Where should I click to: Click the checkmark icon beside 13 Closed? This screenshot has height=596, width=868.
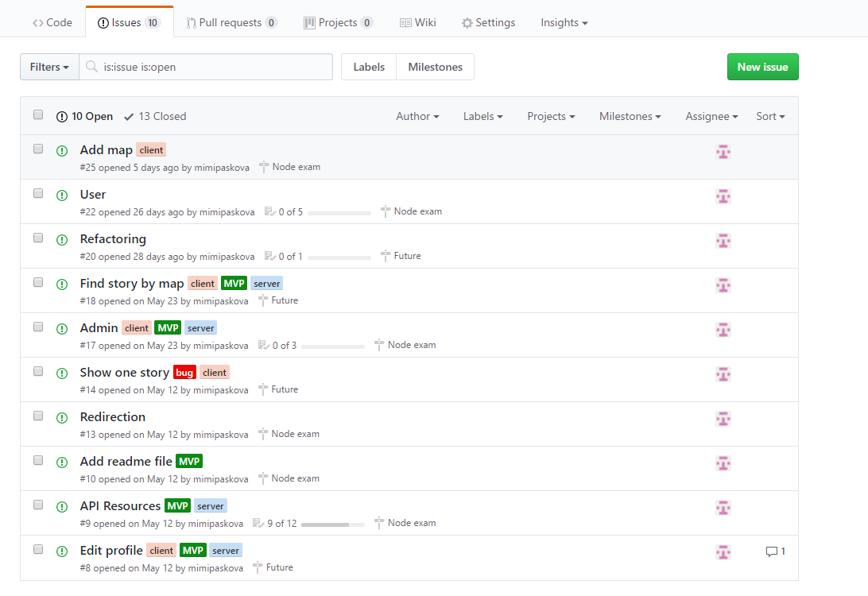click(x=129, y=117)
